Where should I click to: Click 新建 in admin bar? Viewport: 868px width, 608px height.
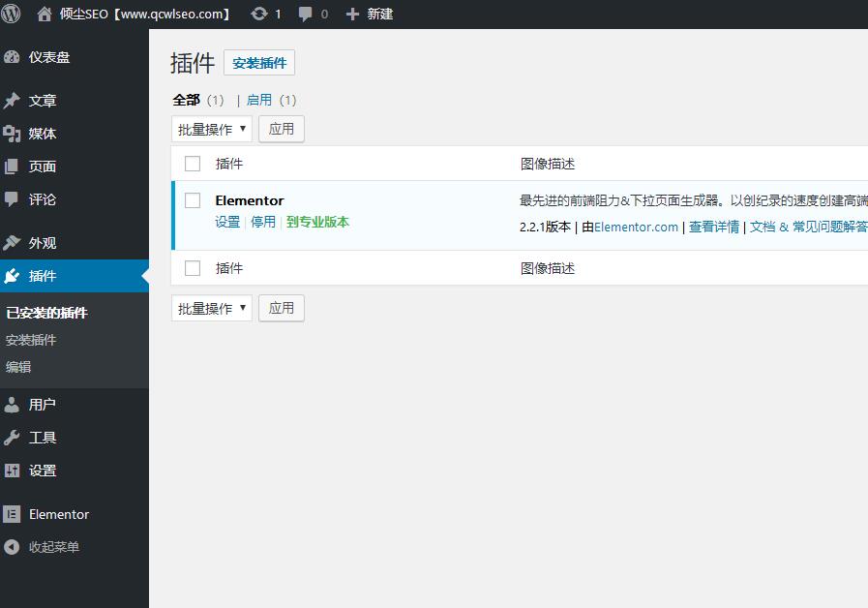pyautogui.click(x=380, y=14)
